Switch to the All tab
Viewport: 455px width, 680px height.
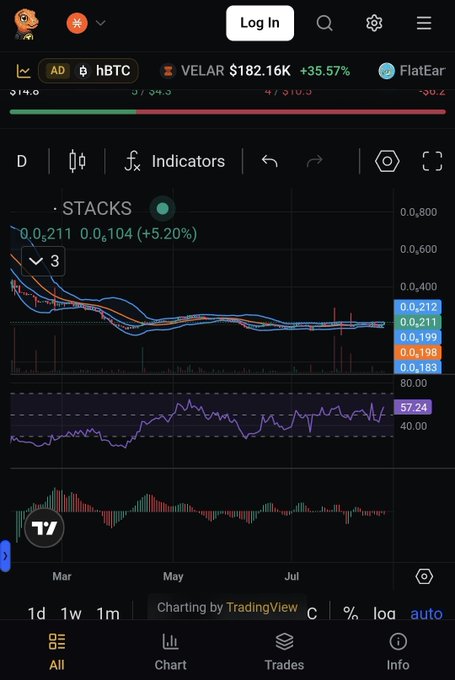coord(57,652)
